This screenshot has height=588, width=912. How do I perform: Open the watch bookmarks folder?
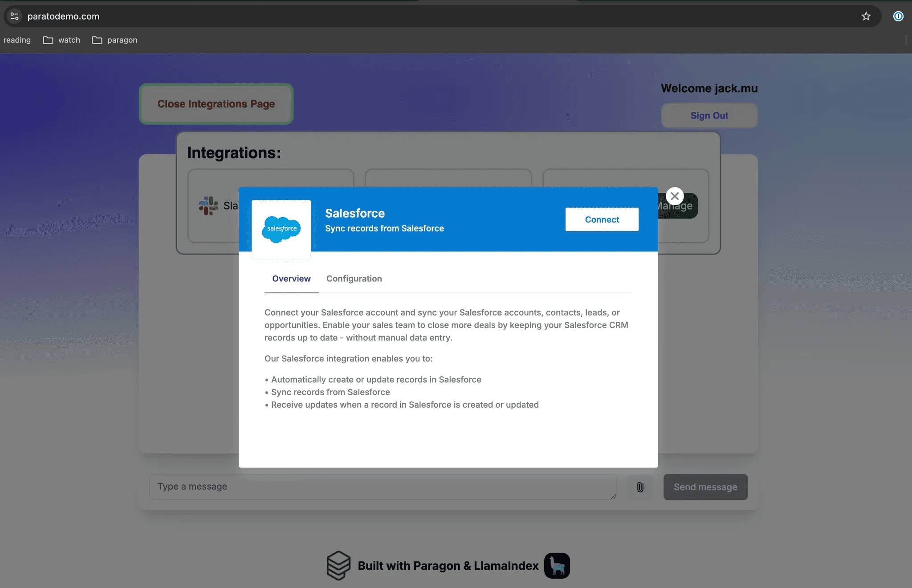[x=62, y=40]
